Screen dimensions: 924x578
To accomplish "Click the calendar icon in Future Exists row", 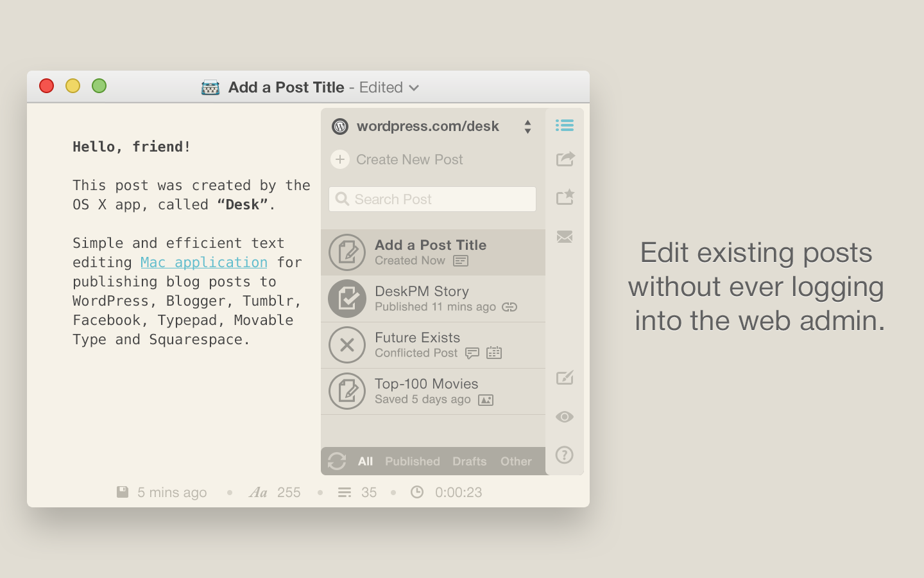I will tap(494, 353).
